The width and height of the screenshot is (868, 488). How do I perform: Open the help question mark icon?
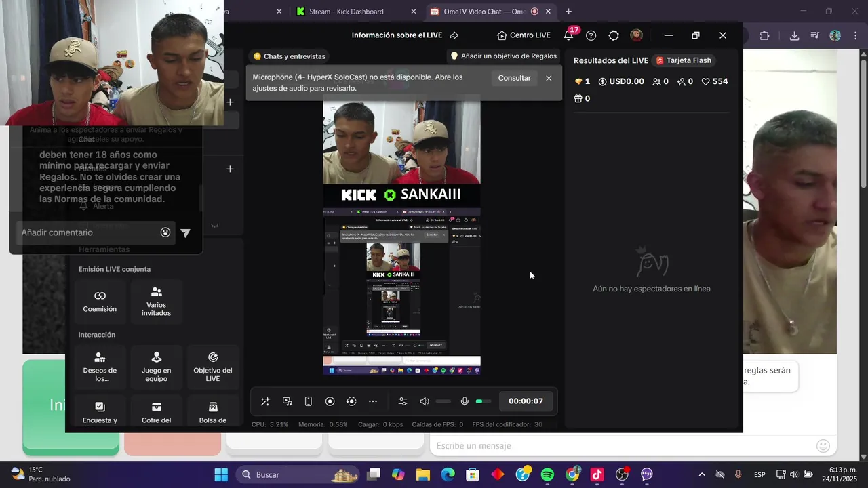click(x=591, y=35)
